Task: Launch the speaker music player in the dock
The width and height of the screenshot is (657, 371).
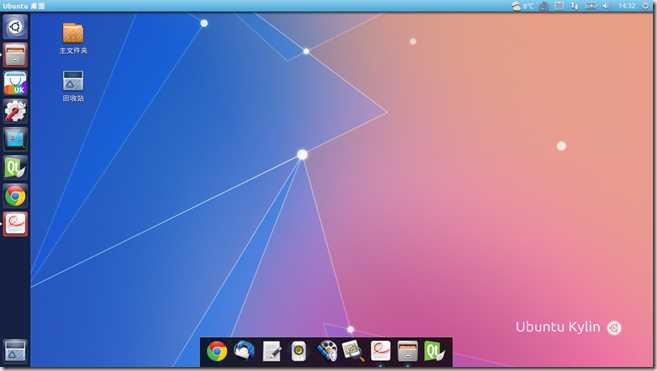Action: (299, 351)
